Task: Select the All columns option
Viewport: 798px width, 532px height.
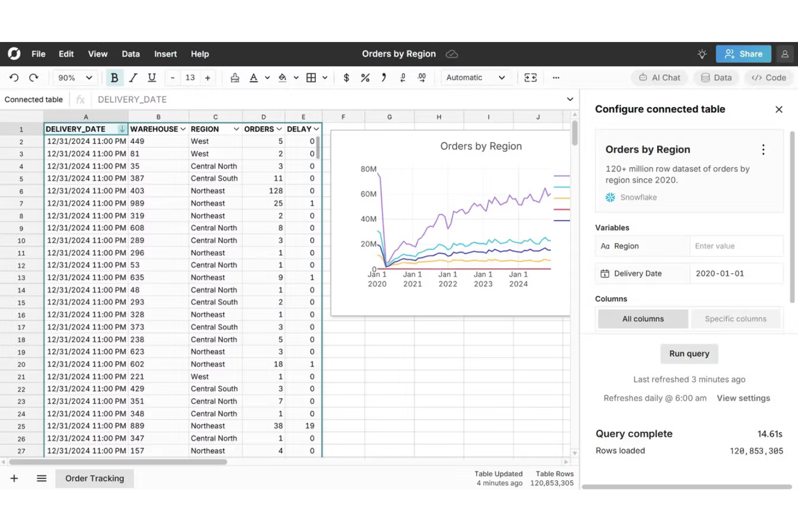Action: coord(643,319)
